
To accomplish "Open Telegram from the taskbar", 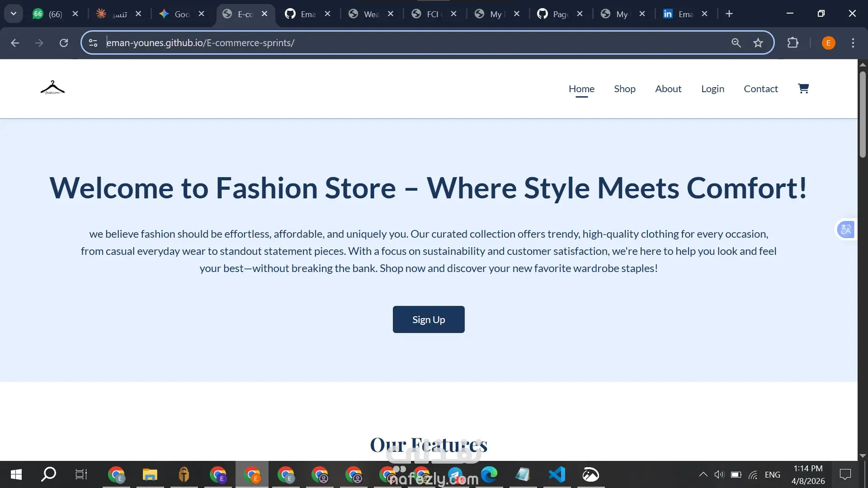I will [455, 474].
